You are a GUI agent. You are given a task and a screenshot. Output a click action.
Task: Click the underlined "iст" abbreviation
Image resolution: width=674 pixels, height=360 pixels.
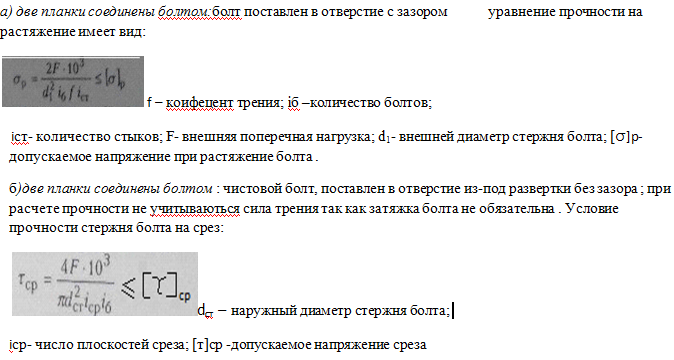[x=19, y=137]
